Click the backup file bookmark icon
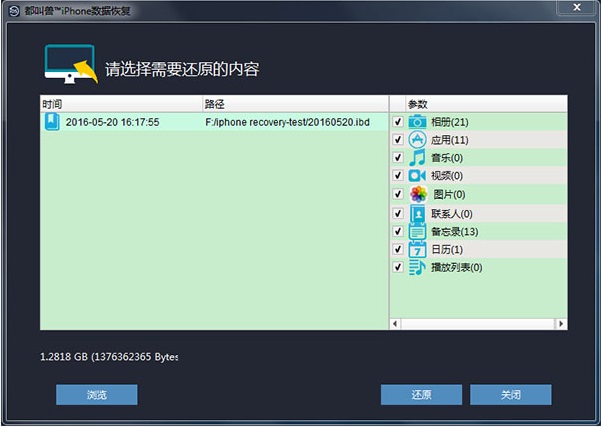 [52, 122]
